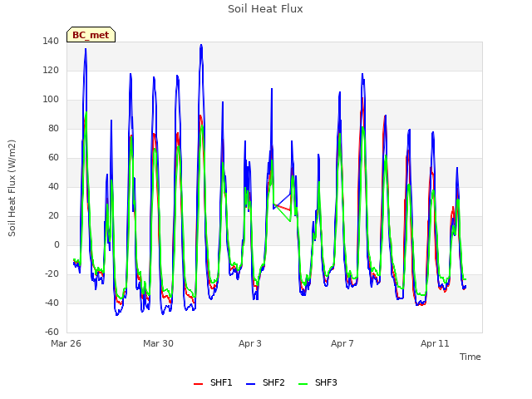The image size is (532, 399).
Task: Click the Mar 26 x-axis tick label
Action: pos(66,343)
